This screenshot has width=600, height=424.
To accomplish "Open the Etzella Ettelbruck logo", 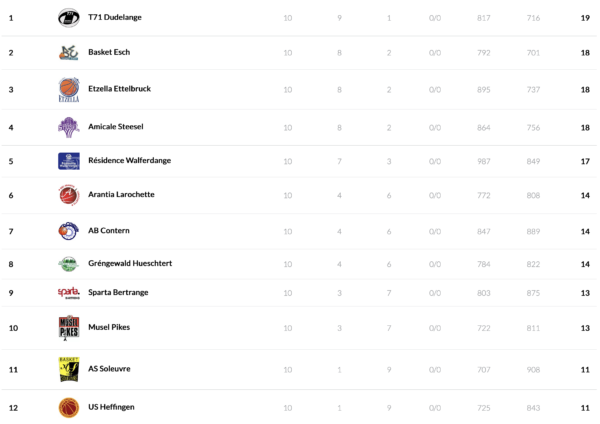I will click(x=68, y=89).
